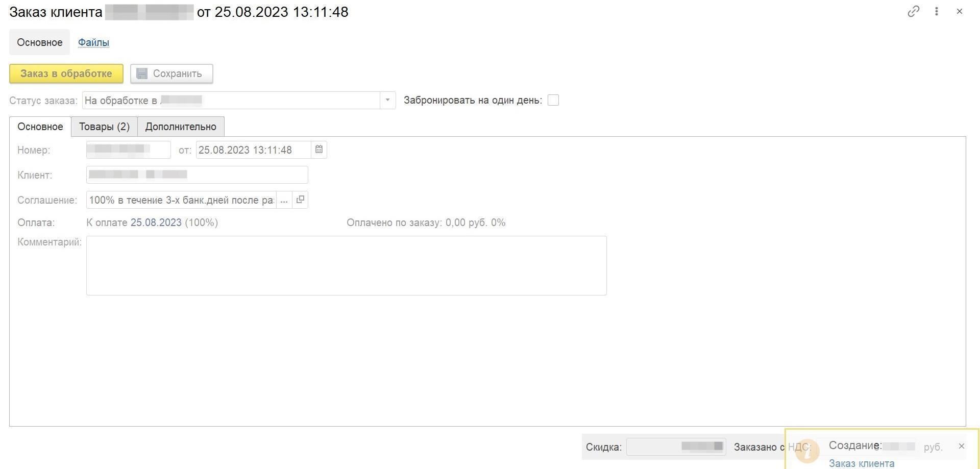The height and width of the screenshot is (469, 980).
Task: Go to the Файлы section link
Action: [x=93, y=42]
